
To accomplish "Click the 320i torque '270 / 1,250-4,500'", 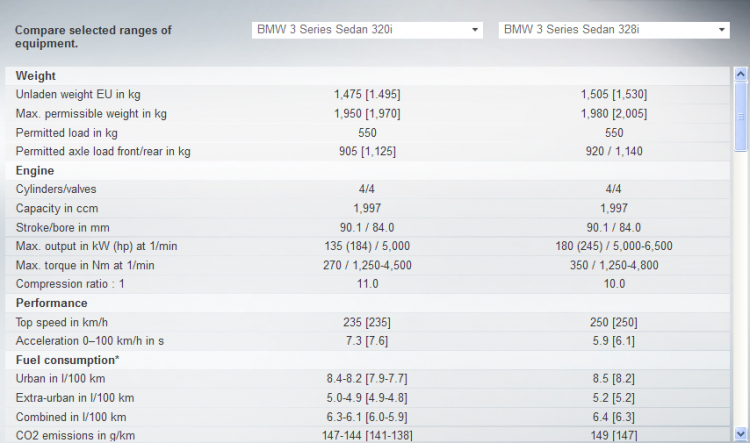I will coord(367,266).
